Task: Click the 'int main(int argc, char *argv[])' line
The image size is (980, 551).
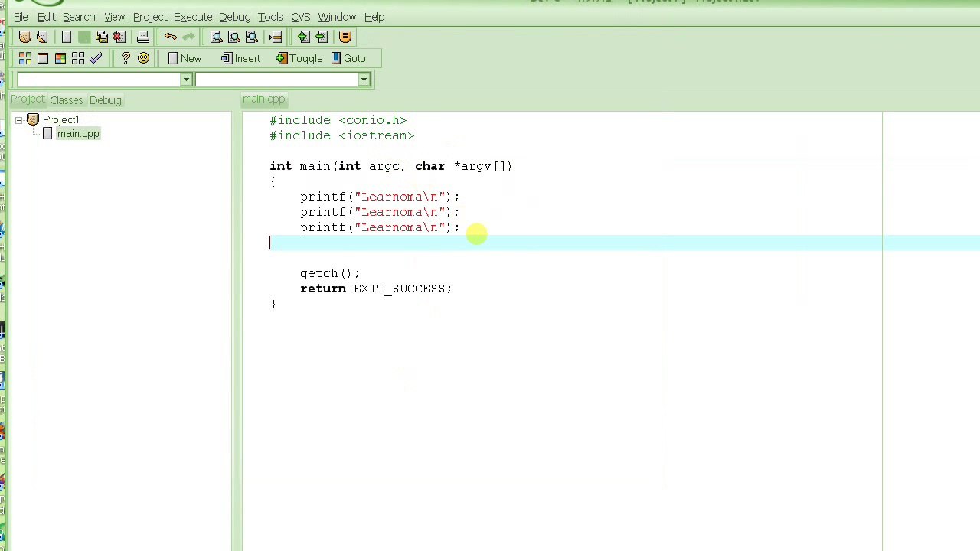Action: pyautogui.click(x=391, y=166)
